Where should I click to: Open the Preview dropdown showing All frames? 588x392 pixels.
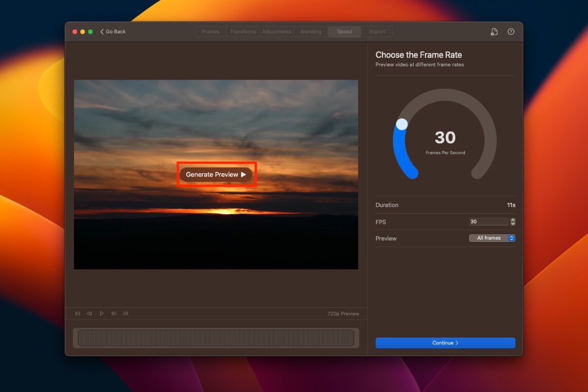[492, 238]
